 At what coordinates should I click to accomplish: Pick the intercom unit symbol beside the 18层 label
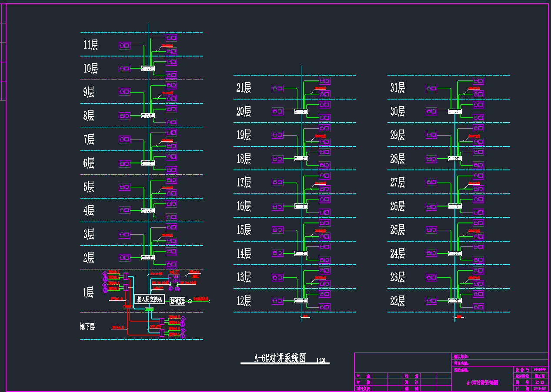277,159
